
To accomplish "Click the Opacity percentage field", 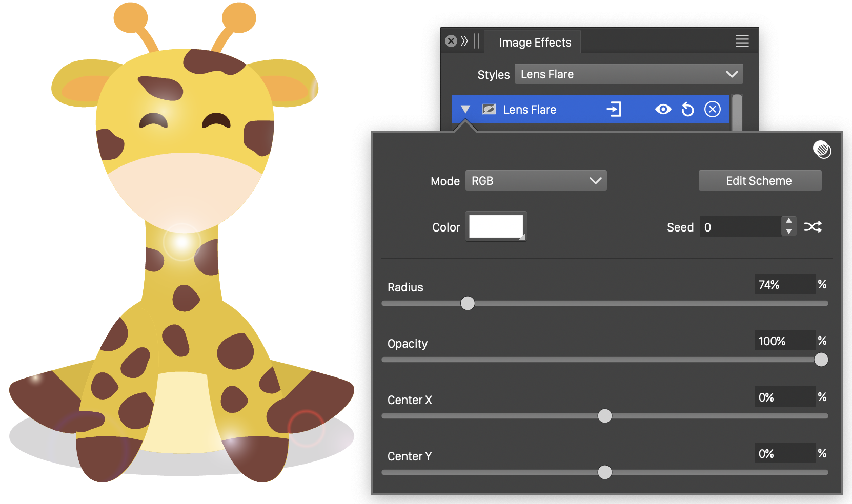I will pyautogui.click(x=784, y=341).
